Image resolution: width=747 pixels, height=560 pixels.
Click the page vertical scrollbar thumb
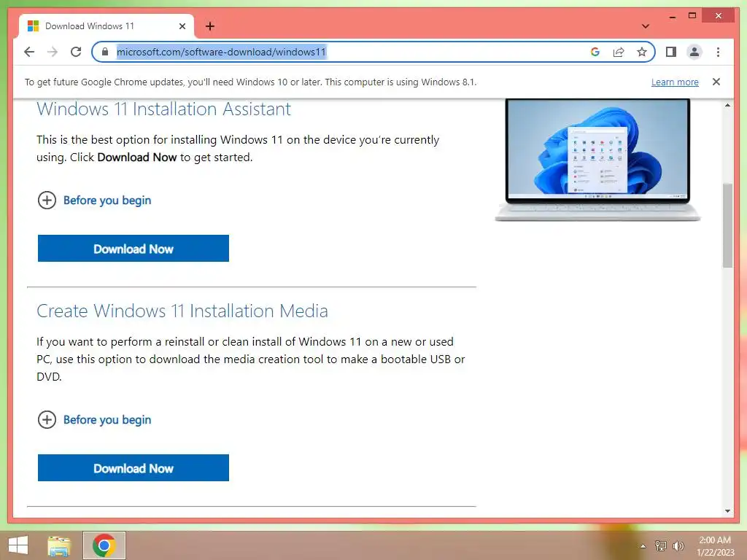(727, 225)
